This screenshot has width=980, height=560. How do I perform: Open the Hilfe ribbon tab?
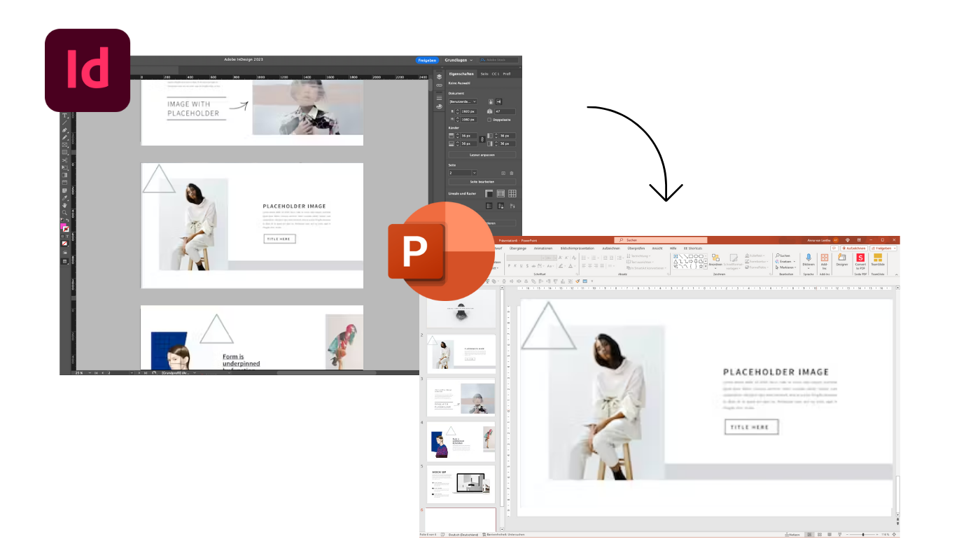click(x=673, y=248)
